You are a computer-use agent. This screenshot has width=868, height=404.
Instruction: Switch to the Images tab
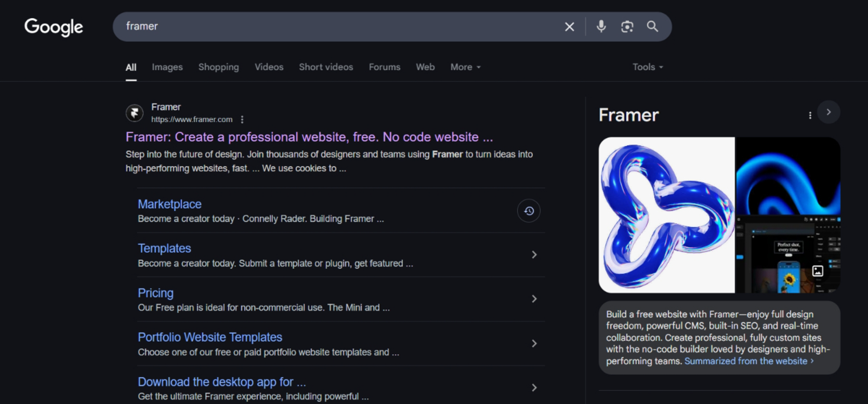coord(167,67)
